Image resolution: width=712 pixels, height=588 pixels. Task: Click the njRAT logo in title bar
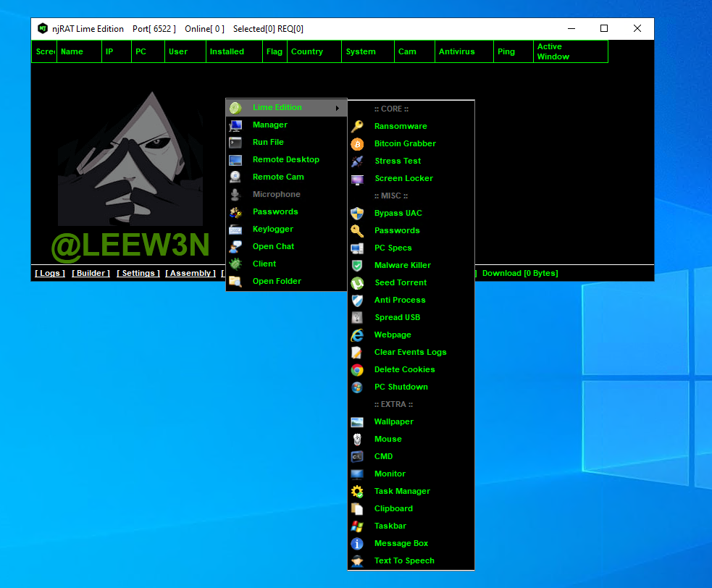point(43,29)
